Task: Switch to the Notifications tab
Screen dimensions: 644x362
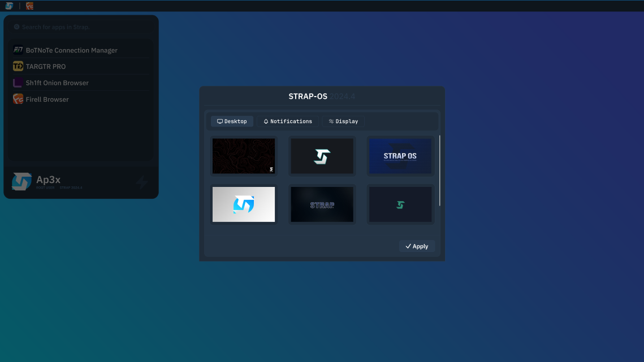Action: point(288,121)
